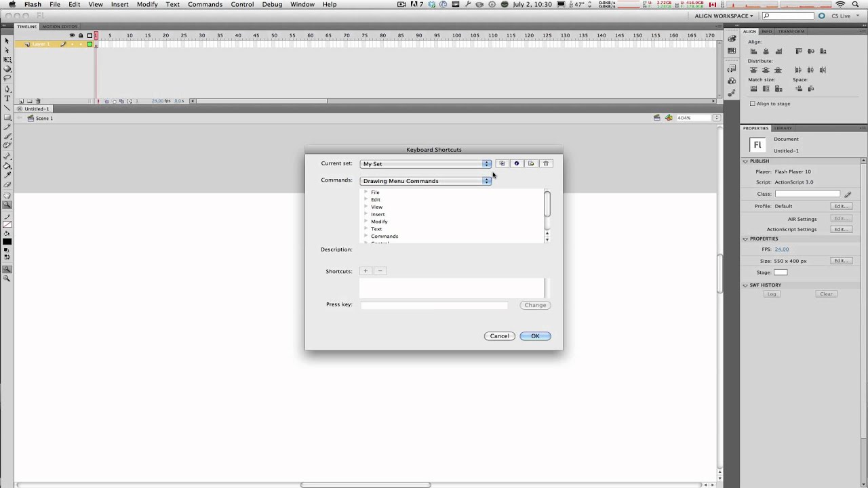
Task: Click the Press key input field
Action: (x=434, y=305)
